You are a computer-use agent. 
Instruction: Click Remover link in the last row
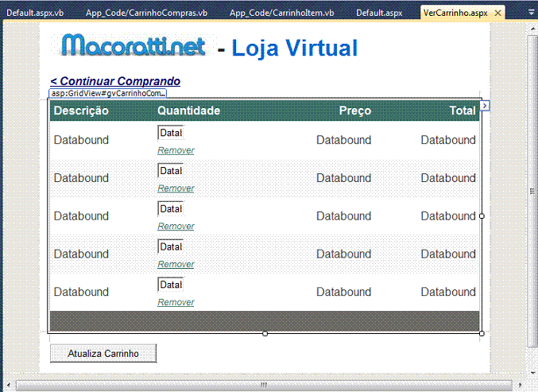click(176, 302)
